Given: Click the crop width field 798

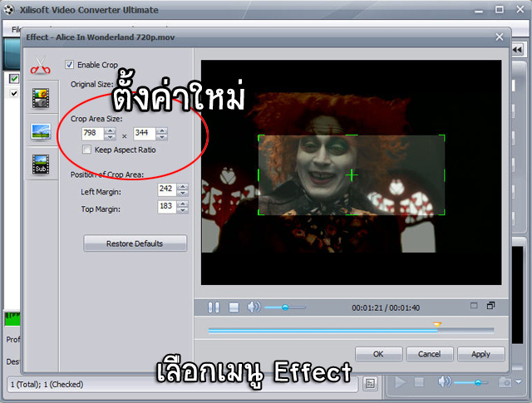Looking at the screenshot, I should 92,133.
